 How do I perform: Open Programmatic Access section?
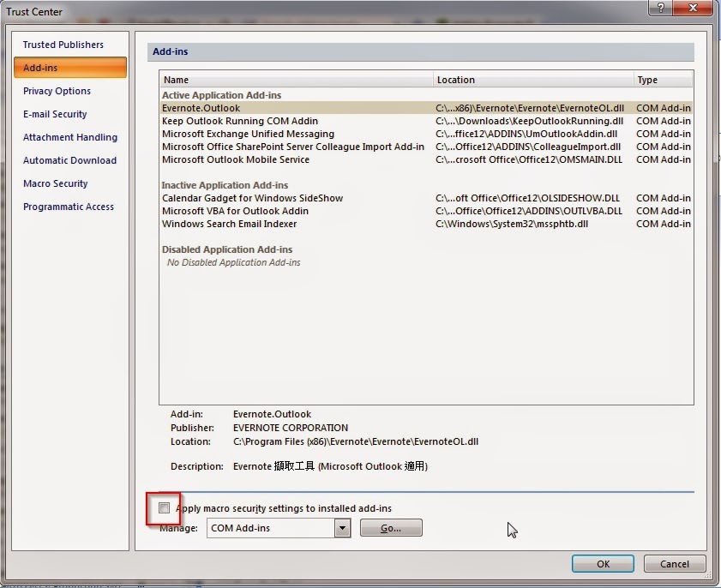68,207
